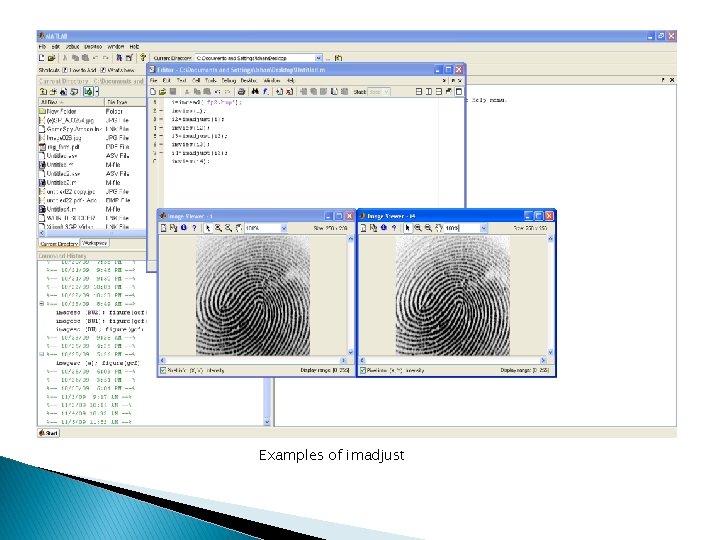Select Zoom In tool in Image Viewer 1

(218, 228)
